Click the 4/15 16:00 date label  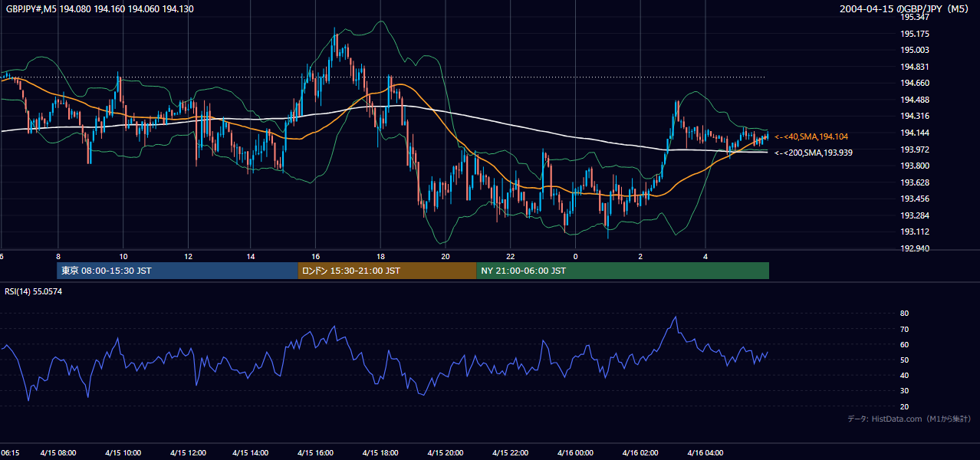[316, 453]
